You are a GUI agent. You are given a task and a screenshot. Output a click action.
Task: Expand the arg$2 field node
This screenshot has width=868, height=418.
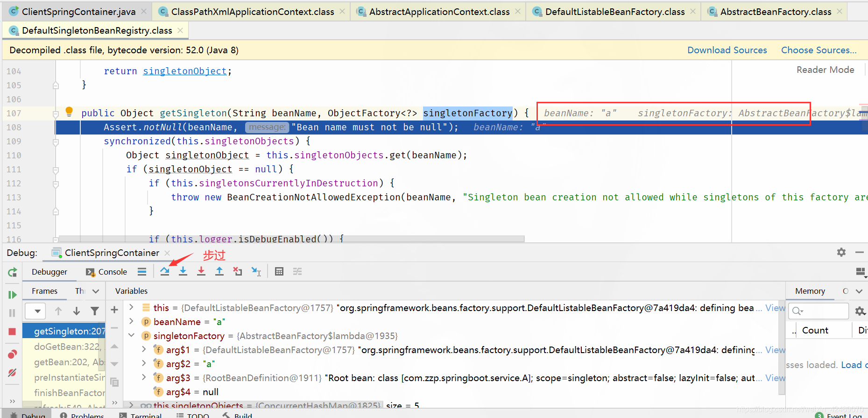(144, 363)
